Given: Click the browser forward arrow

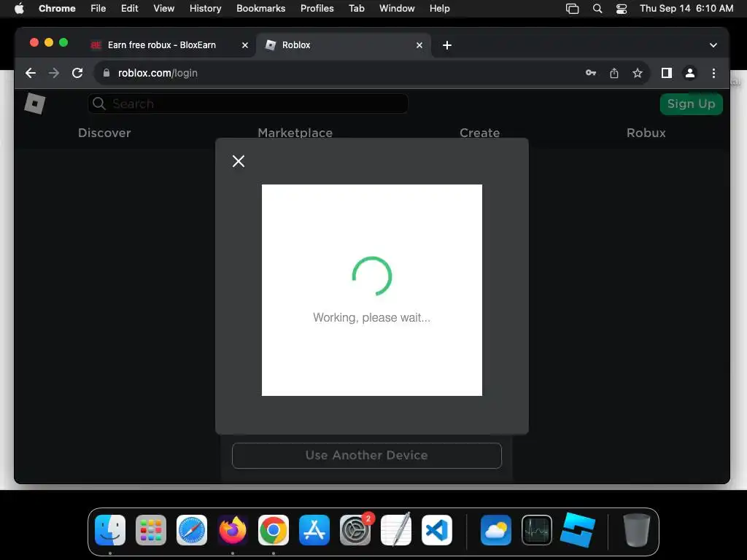Looking at the screenshot, I should coord(54,73).
